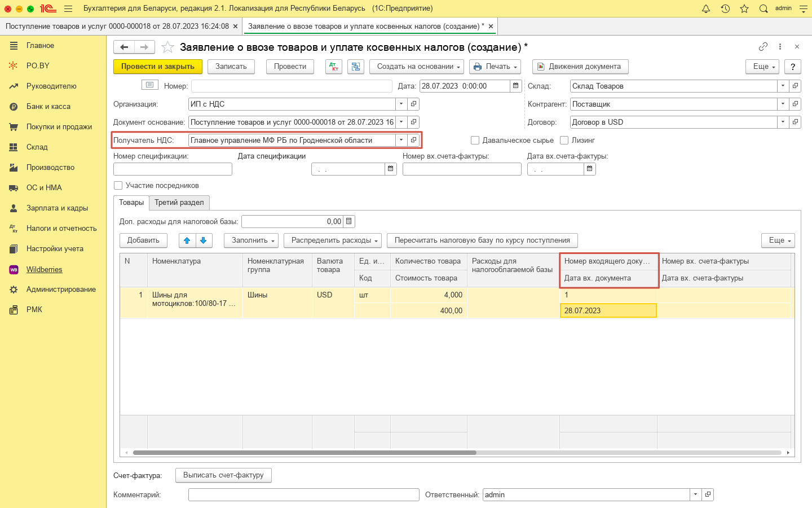This screenshot has height=508, width=812.
Task: Click the back arrow navigation button
Action: click(124, 47)
